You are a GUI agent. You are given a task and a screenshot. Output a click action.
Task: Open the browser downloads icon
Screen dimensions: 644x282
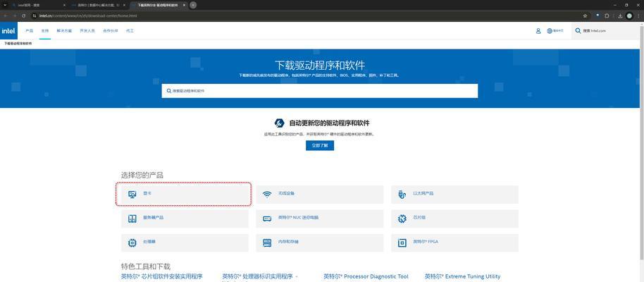click(620, 16)
